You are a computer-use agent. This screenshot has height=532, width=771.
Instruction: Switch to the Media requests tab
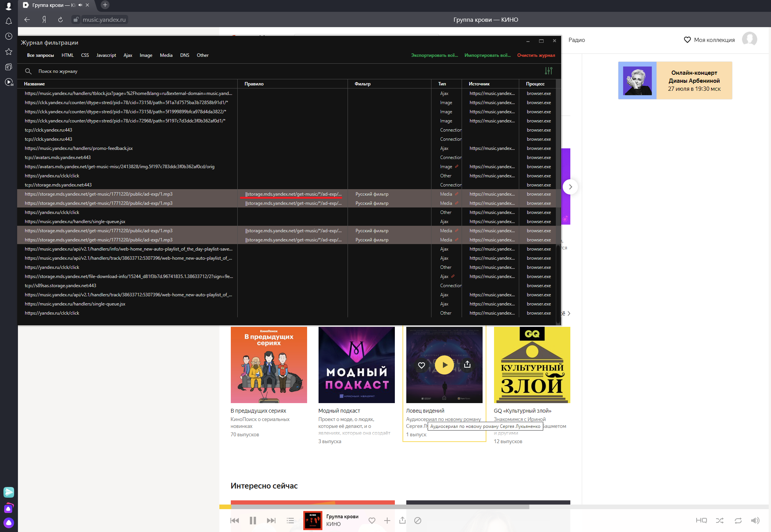click(x=166, y=55)
